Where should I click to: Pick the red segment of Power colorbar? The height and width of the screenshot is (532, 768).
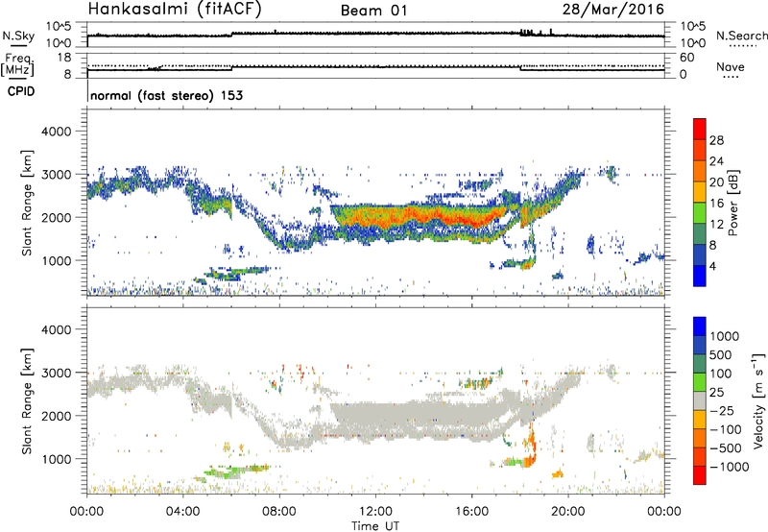coord(700,129)
